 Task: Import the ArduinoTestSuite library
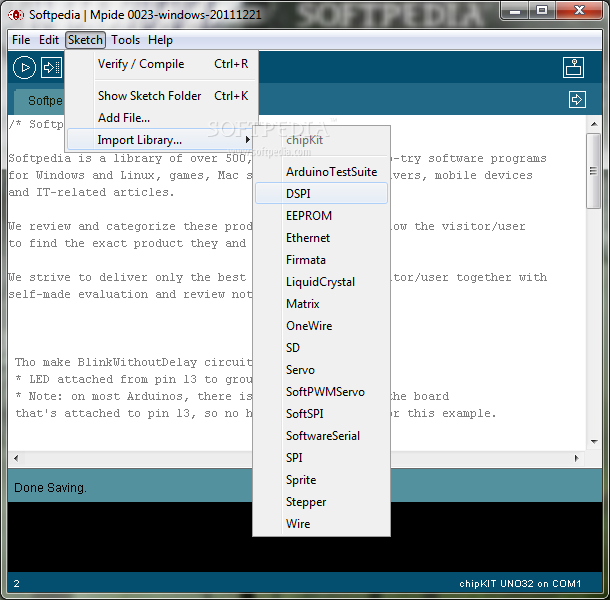(x=321, y=172)
